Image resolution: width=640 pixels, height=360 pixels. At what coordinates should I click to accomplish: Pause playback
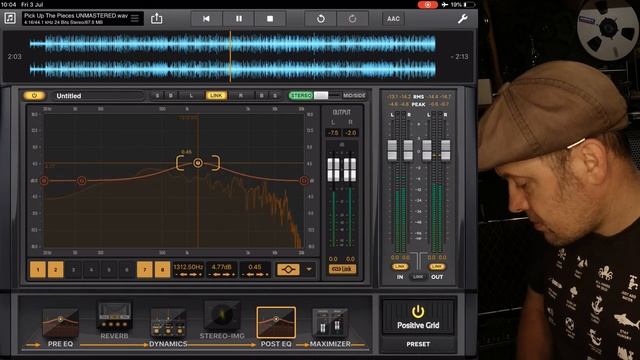tap(239, 19)
